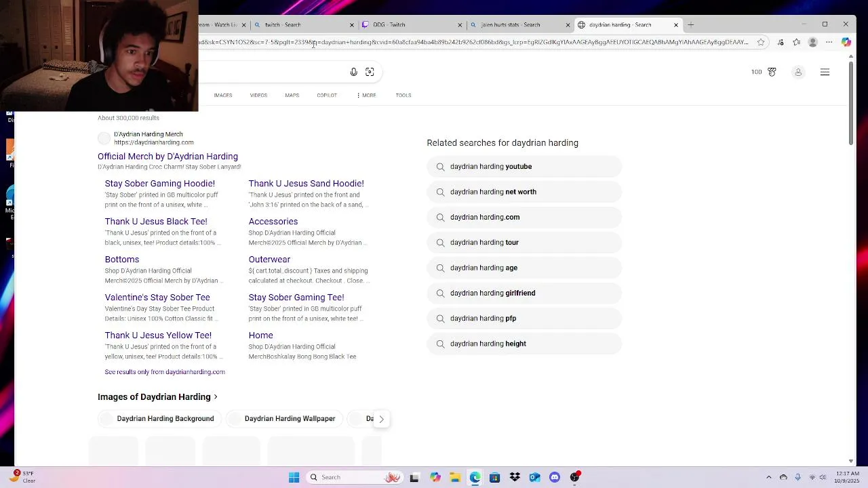
Task: Open the Accessories sitelink
Action: point(273,222)
